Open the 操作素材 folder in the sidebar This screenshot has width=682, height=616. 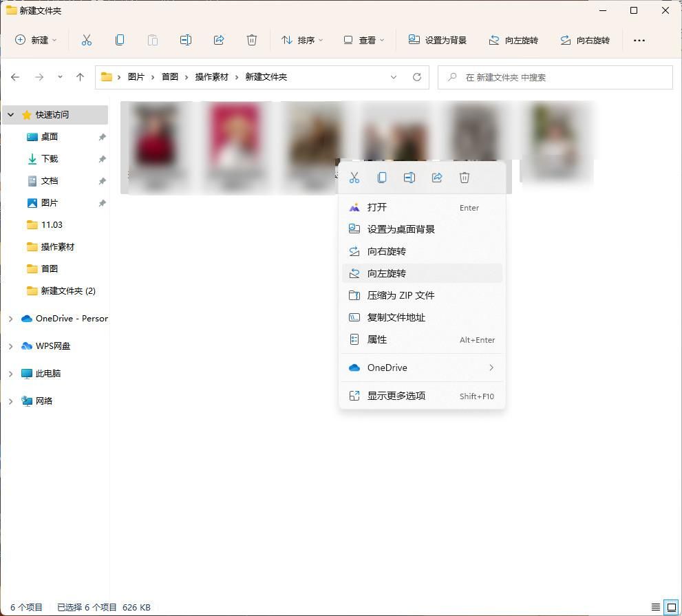click(57, 247)
